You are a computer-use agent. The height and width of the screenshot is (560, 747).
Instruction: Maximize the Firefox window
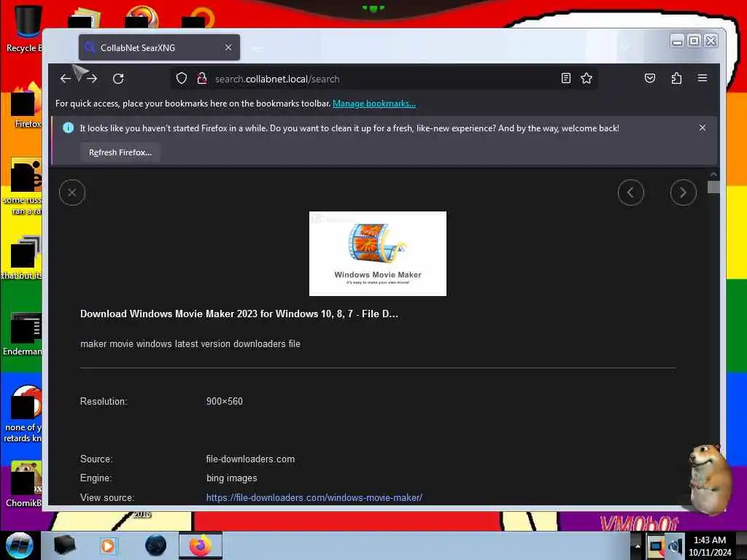click(694, 42)
